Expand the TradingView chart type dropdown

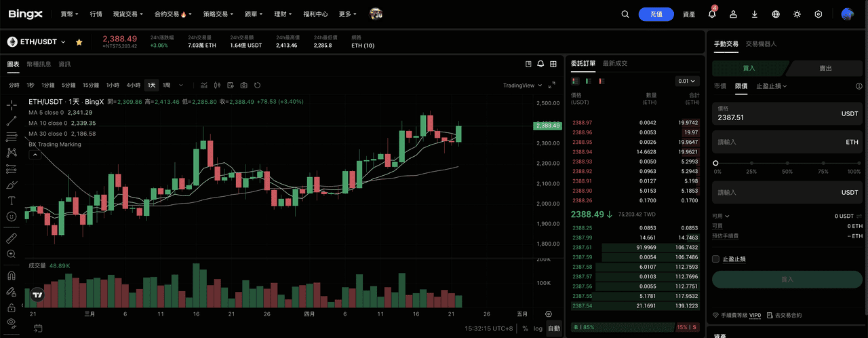522,86
